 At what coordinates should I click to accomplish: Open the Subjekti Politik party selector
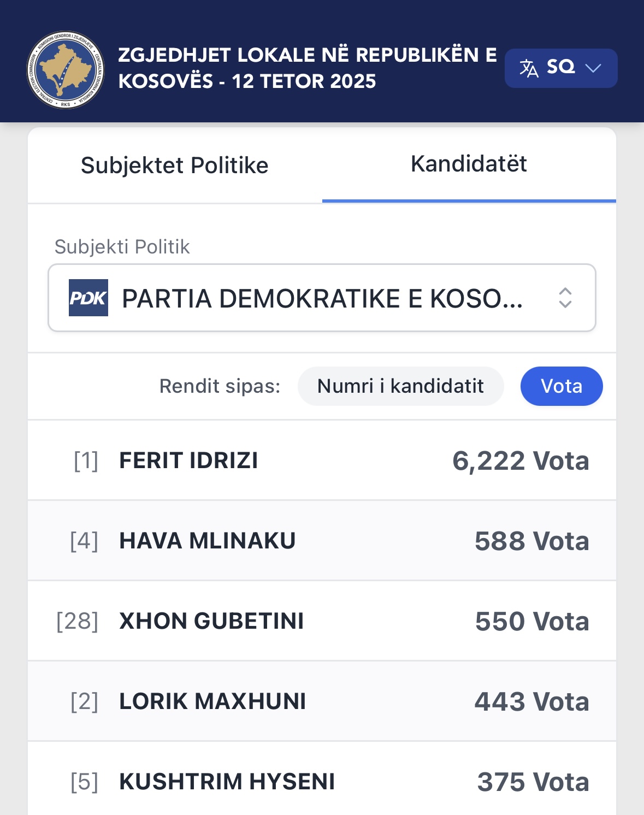[x=322, y=298]
